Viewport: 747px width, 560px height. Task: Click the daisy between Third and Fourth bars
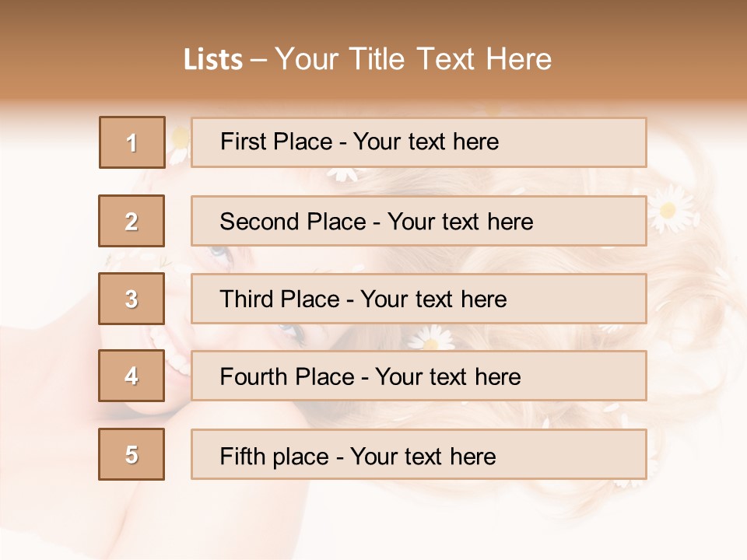pyautogui.click(x=432, y=338)
